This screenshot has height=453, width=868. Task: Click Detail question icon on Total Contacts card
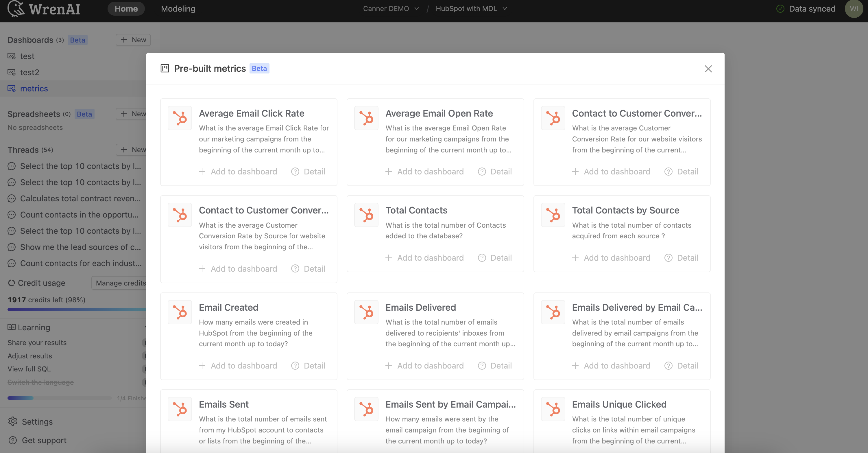click(482, 258)
